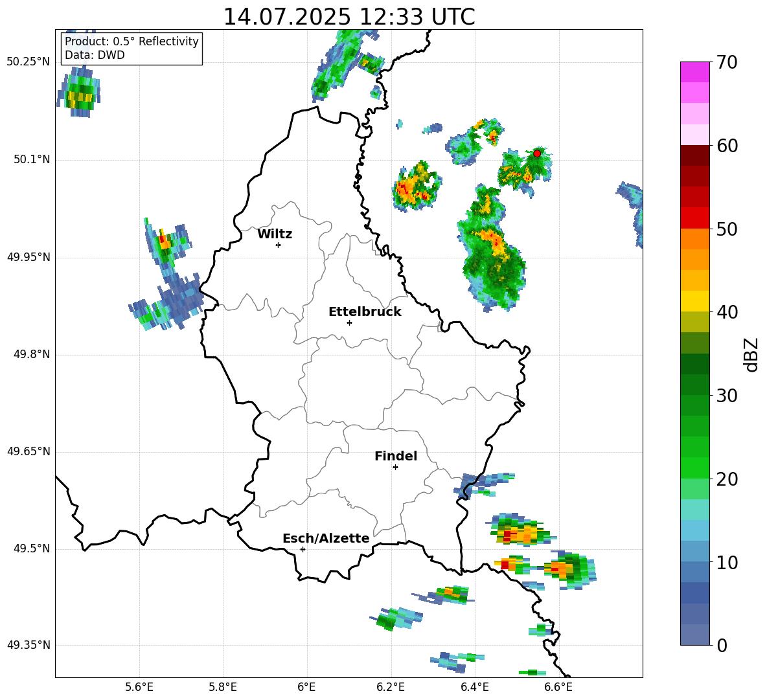Click the 6.2°E longitude label
The image size is (767, 700).
(391, 687)
